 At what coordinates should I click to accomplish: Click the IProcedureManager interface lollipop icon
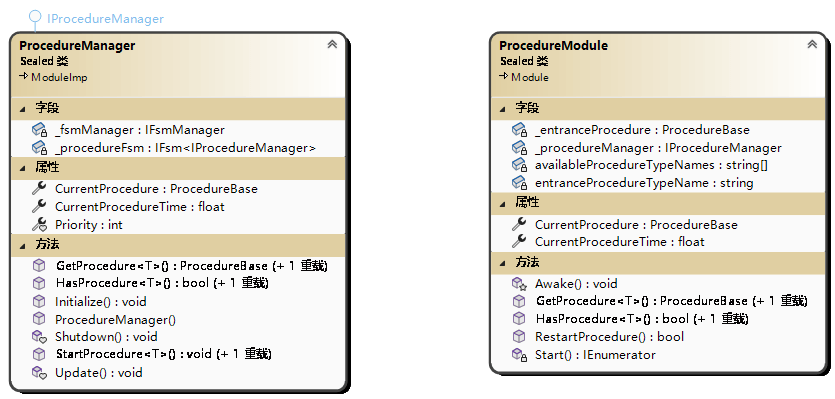point(35,19)
